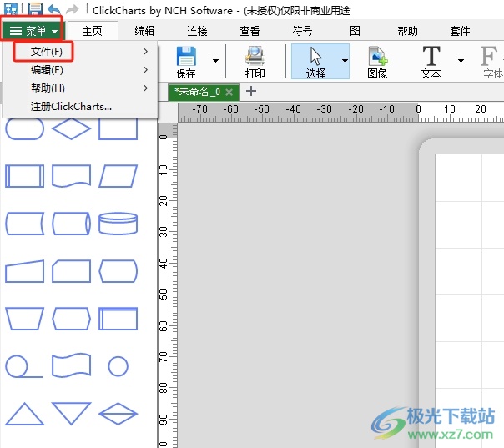
Task: Click the 打印 print toolbar icon
Action: point(255,62)
